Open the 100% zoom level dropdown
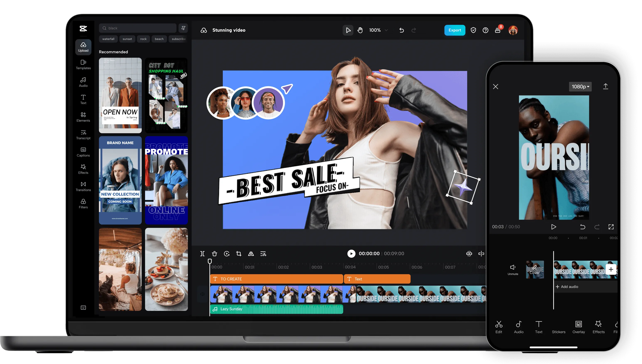This screenshot has height=364, width=642. tap(378, 30)
